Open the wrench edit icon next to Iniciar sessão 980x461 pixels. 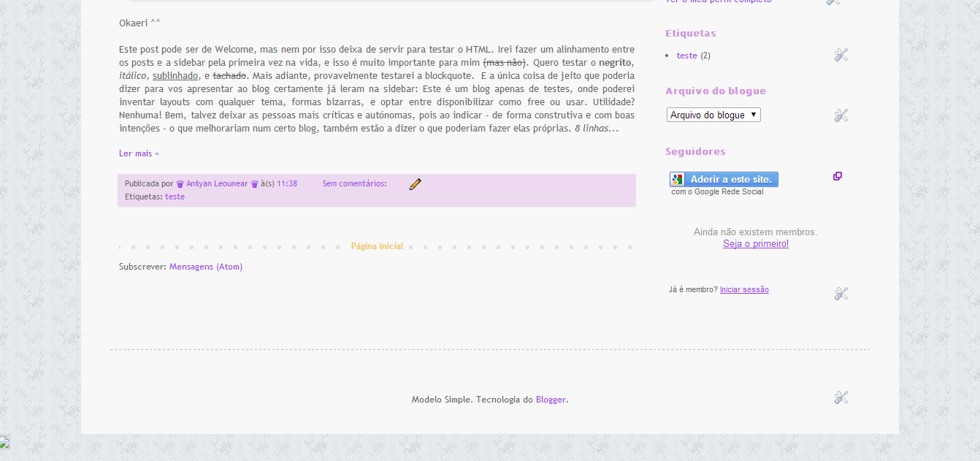(x=841, y=294)
